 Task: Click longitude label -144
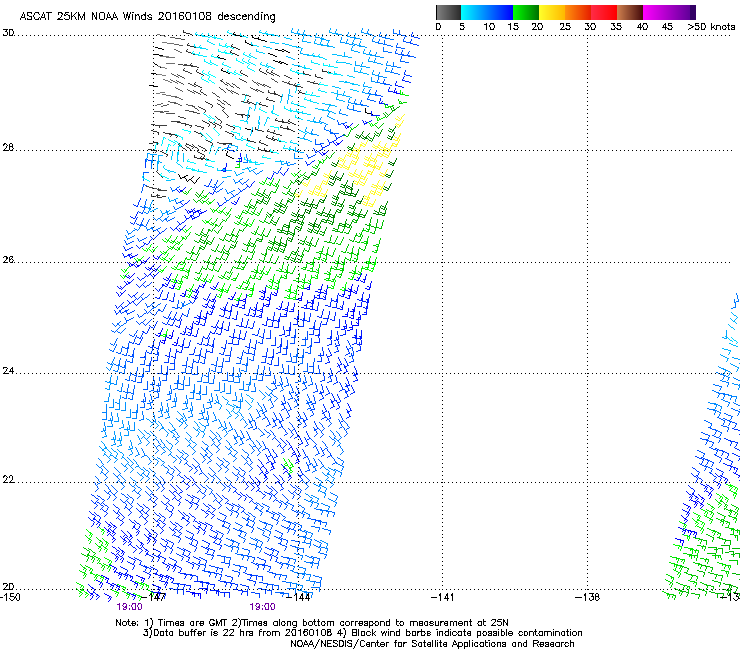click(x=300, y=597)
